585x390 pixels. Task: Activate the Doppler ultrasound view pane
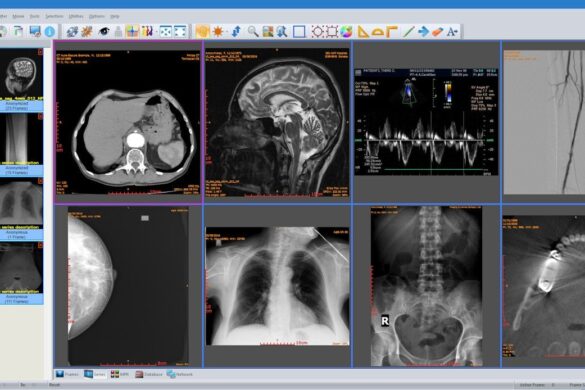426,122
